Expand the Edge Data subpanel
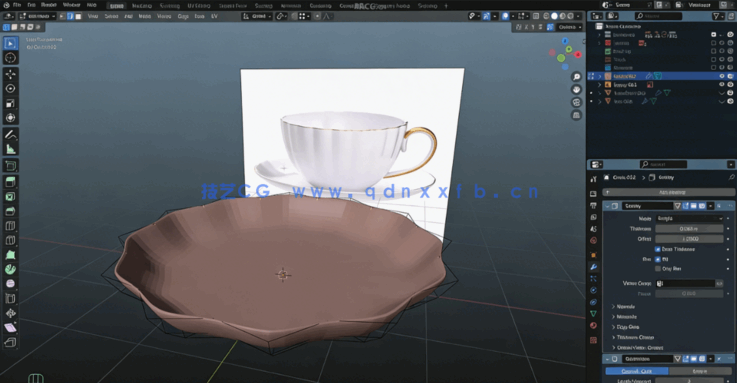 [627, 327]
